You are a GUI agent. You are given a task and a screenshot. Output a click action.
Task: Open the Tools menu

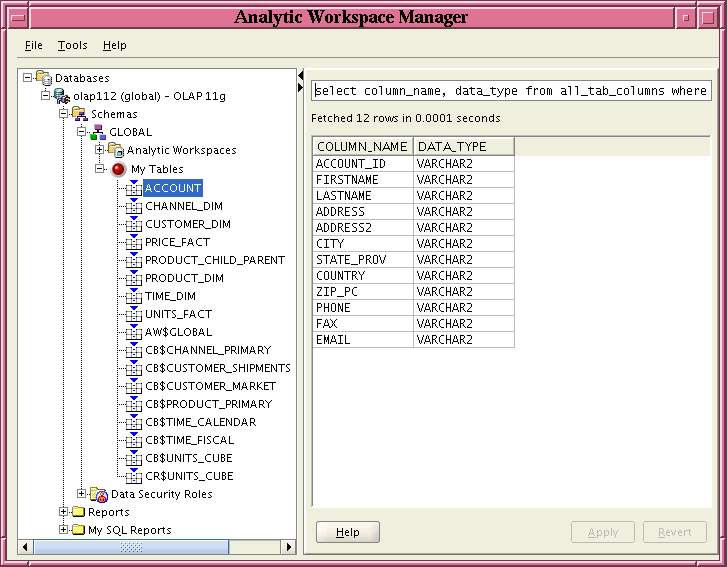72,45
